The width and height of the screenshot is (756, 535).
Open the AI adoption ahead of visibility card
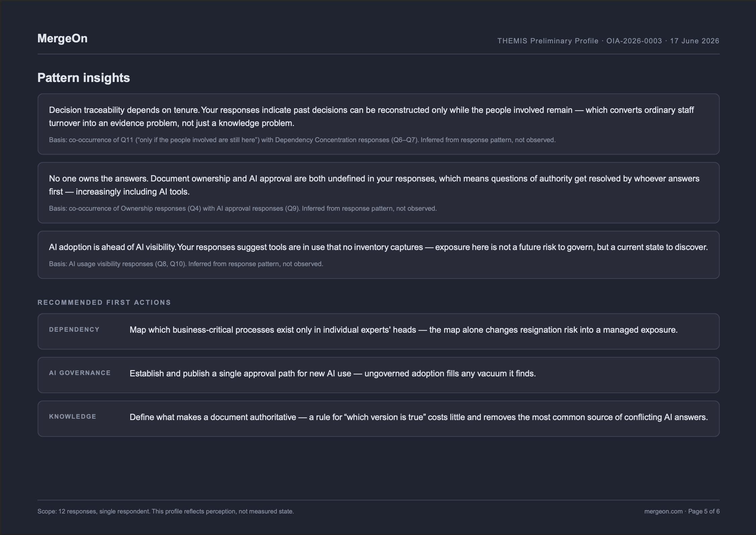378,255
